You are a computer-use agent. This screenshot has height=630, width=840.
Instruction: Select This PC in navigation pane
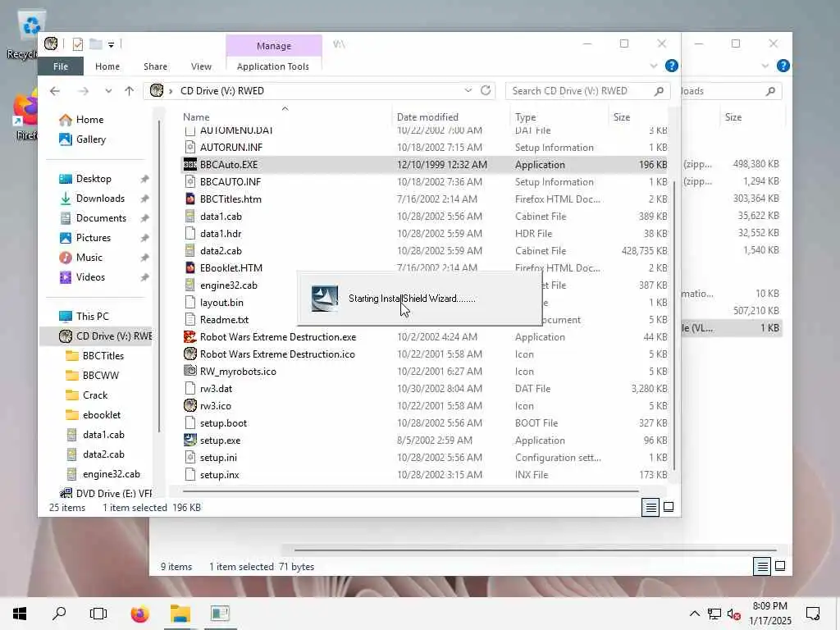click(92, 316)
